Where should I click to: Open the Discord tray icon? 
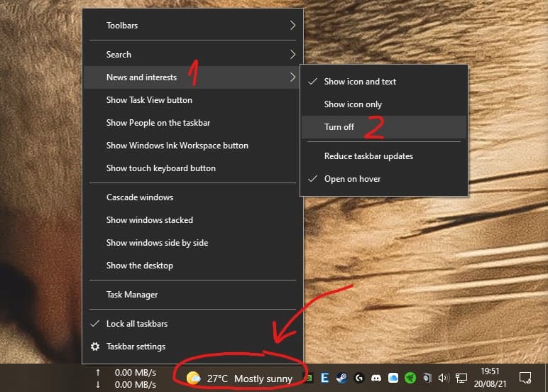coord(376,378)
